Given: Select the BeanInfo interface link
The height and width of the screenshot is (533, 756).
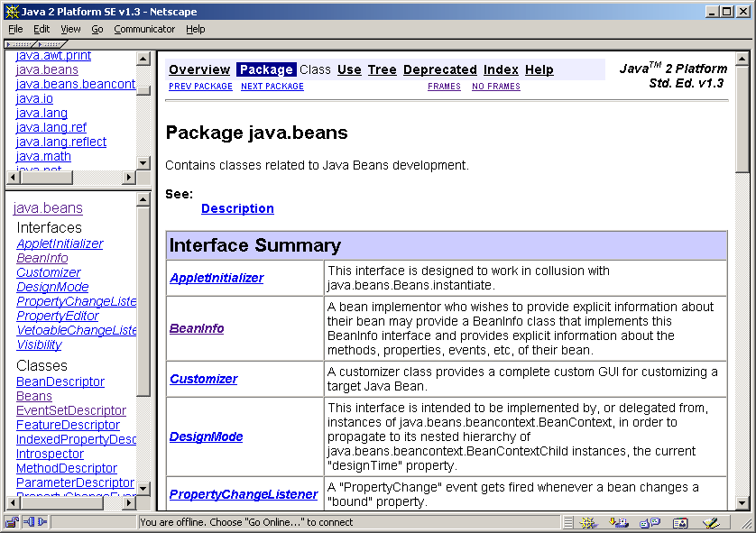Looking at the screenshot, I should [x=197, y=328].
